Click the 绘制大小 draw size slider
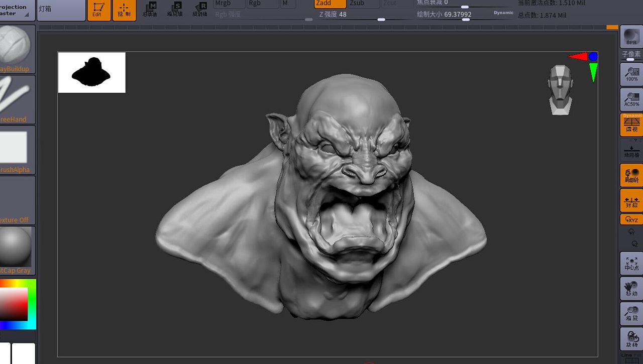This screenshot has height=364, width=643. point(465,15)
